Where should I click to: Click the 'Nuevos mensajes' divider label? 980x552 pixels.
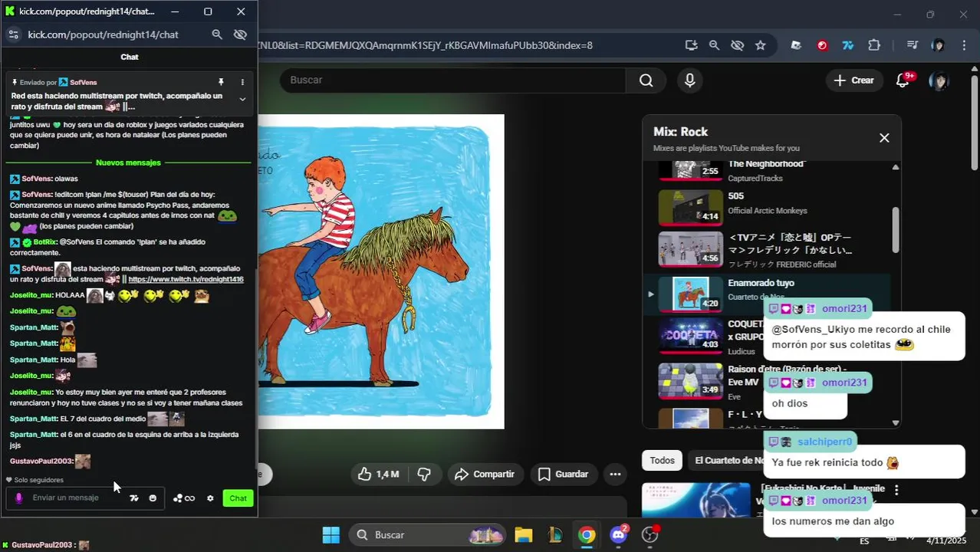click(x=128, y=163)
